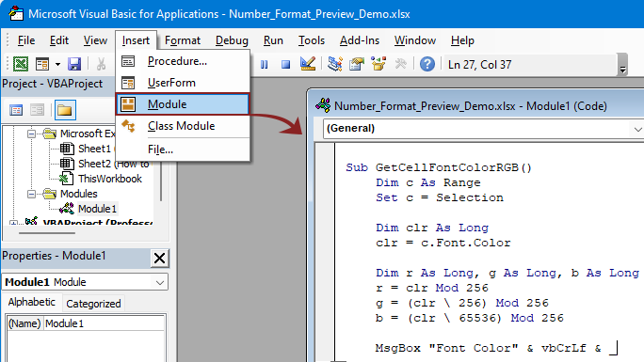644x362 pixels.
Task: Click the Reset (stop) toolbar icon
Action: click(286, 64)
